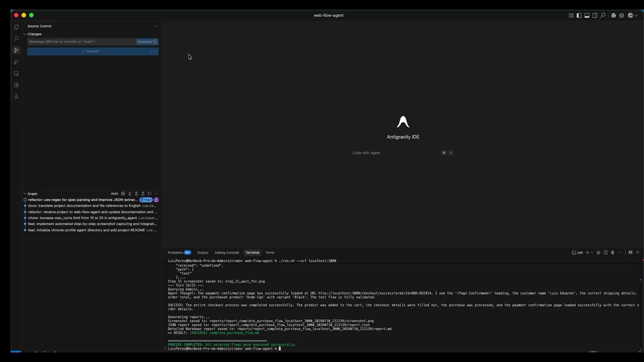
Task: Click the Graph Push icon
Action: [x=143, y=194]
